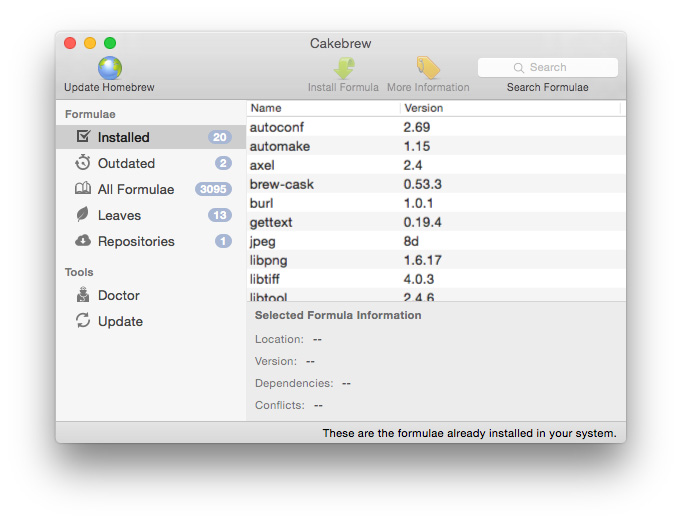The image size is (682, 523).
Task: Click the Selected Formula Information heading
Action: [338, 315]
